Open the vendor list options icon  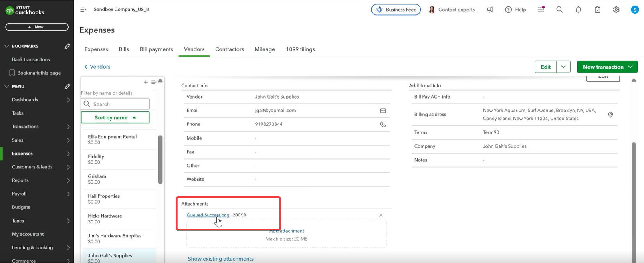coord(153,82)
